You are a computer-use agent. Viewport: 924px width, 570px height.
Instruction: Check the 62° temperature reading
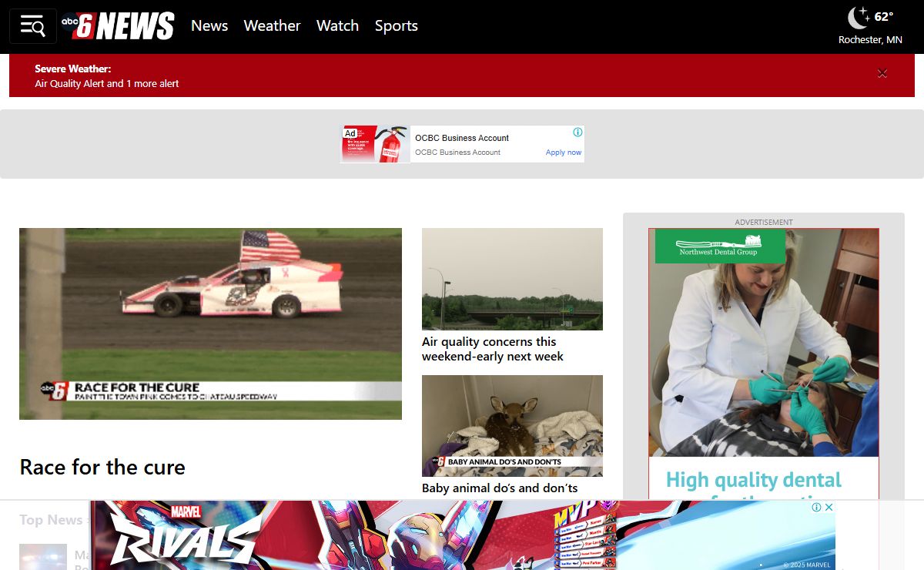[884, 17]
